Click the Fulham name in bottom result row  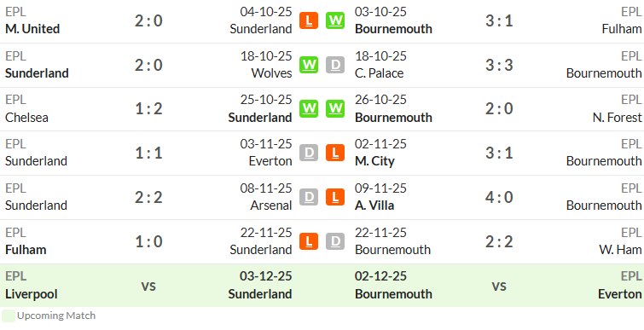point(26,250)
